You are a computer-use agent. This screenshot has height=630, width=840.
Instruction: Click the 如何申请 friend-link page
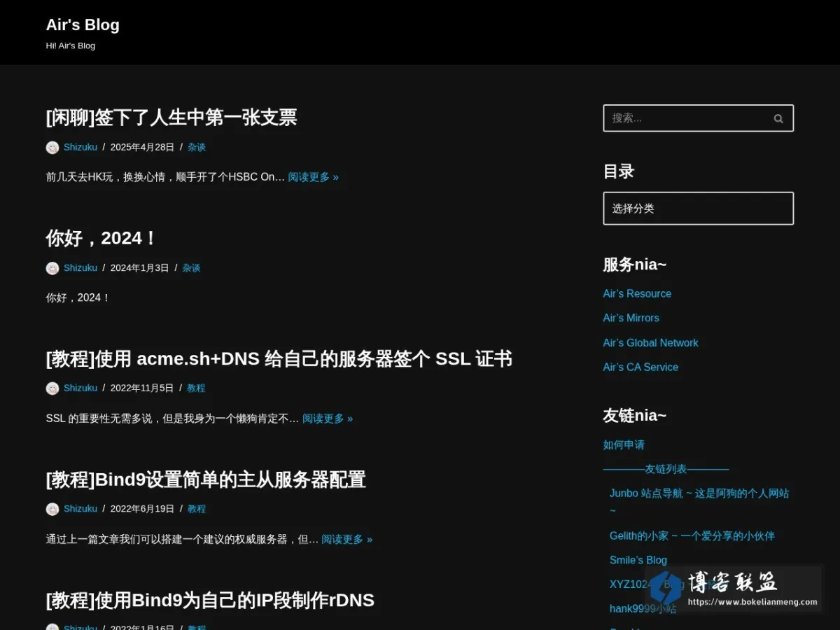[x=624, y=444]
